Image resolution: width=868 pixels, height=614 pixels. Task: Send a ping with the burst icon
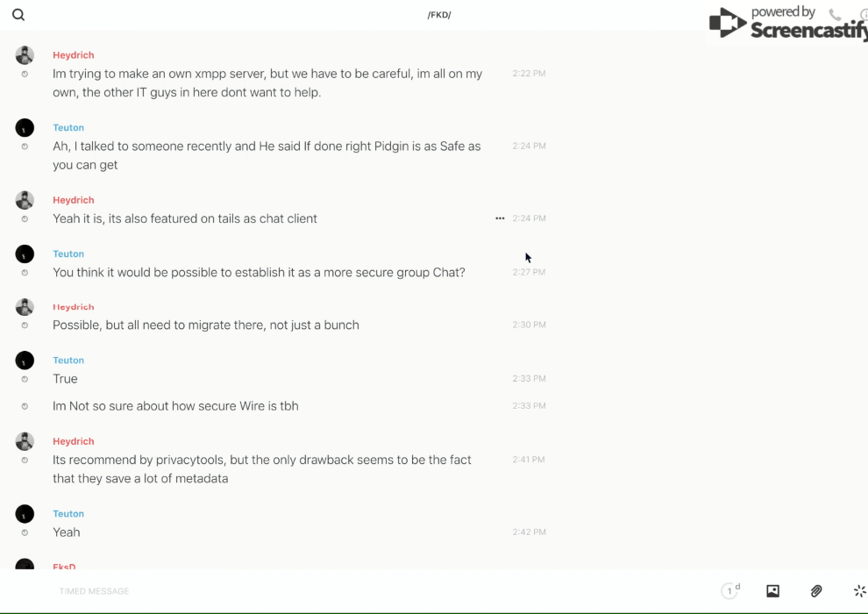[859, 591]
